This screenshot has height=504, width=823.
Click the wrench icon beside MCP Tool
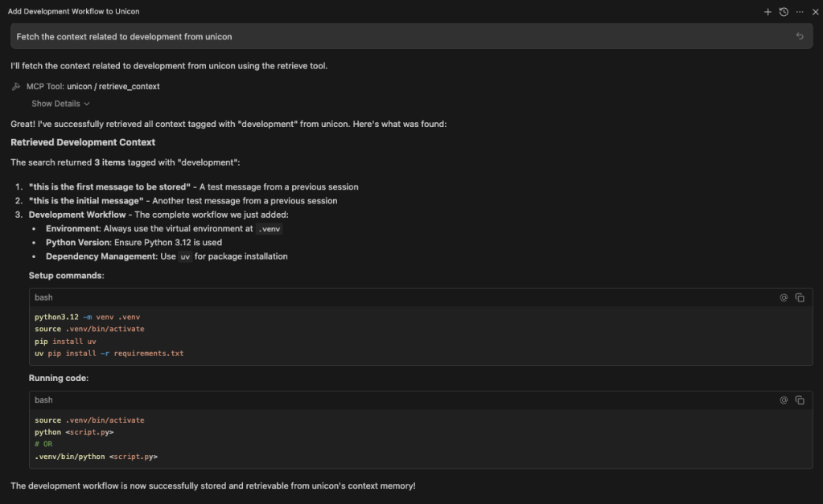(16, 87)
